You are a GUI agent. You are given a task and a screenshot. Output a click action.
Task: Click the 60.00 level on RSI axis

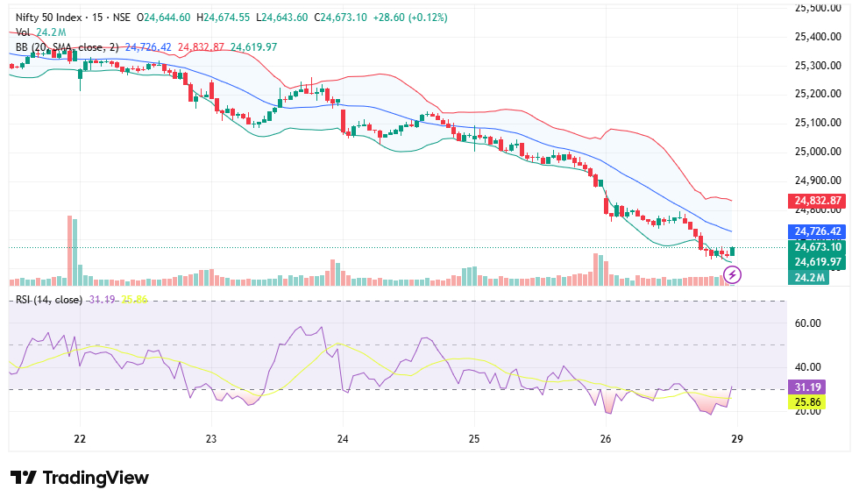click(x=808, y=323)
